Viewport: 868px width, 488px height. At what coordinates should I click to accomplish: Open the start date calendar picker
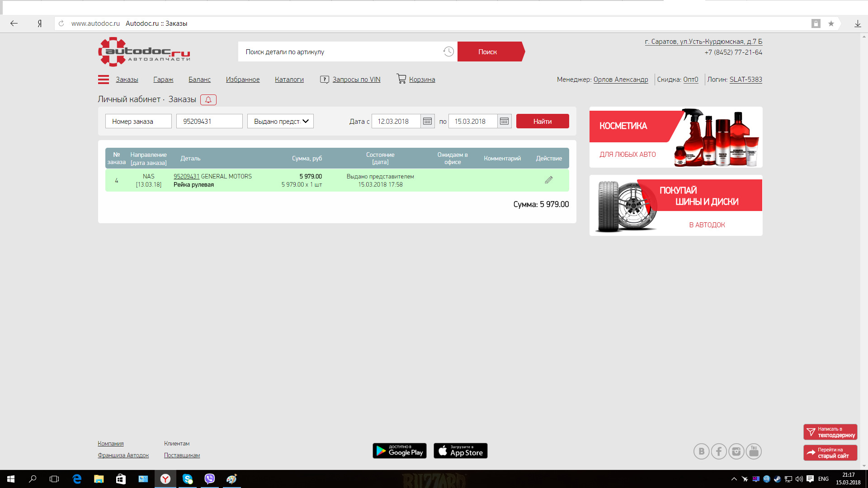(427, 121)
